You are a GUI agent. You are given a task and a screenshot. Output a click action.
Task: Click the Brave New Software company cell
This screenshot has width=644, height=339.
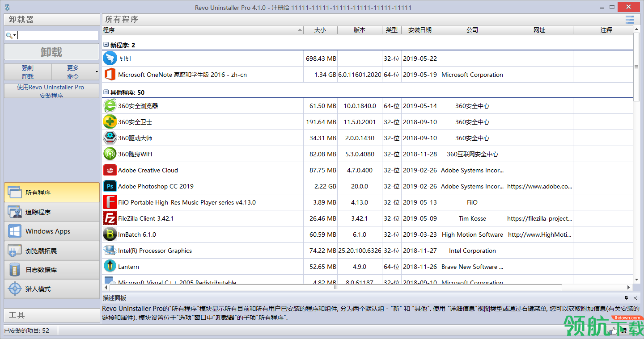pos(472,267)
